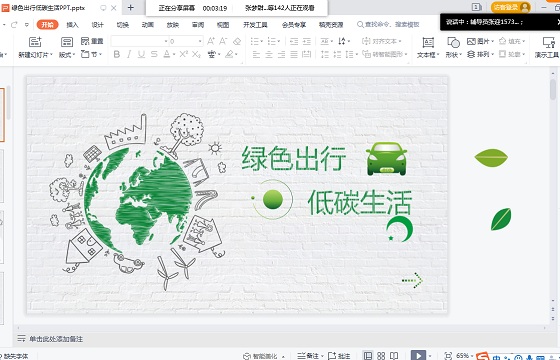This screenshot has height=360, width=560.
Task: Toggle Underline formatting
Action: point(141,54)
